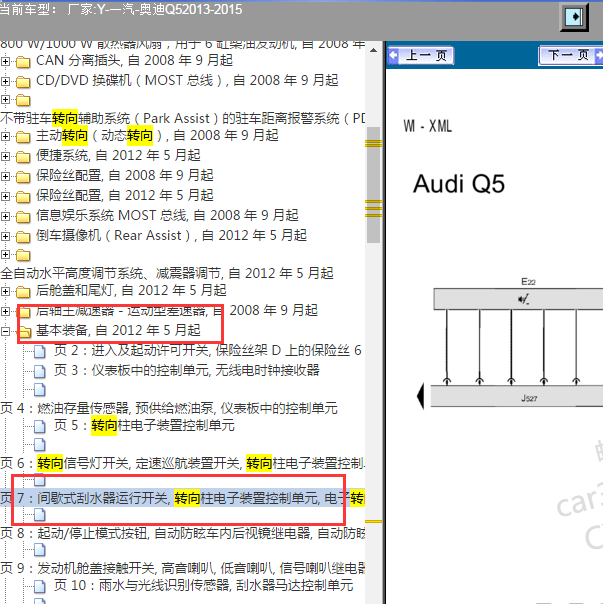Viewport: 603px width, 604px height.
Task: Expand the 主动转向 (动态转向) node
Action: (x=5, y=136)
